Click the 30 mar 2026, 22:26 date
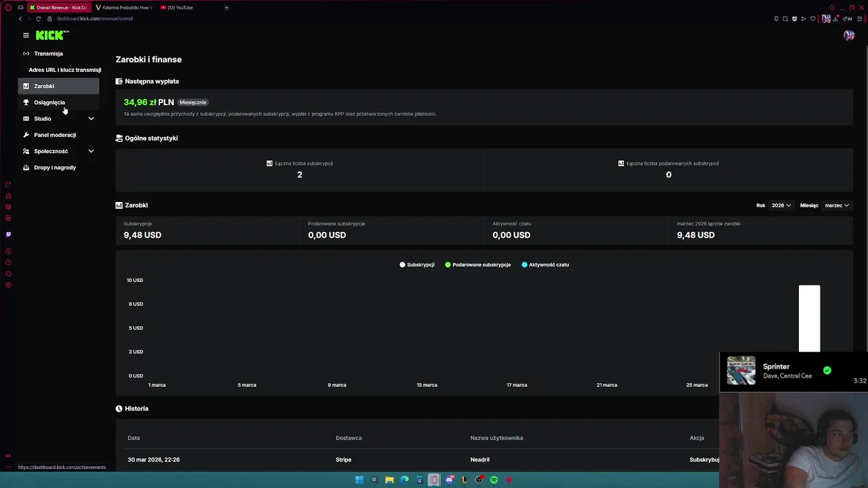 pyautogui.click(x=154, y=460)
